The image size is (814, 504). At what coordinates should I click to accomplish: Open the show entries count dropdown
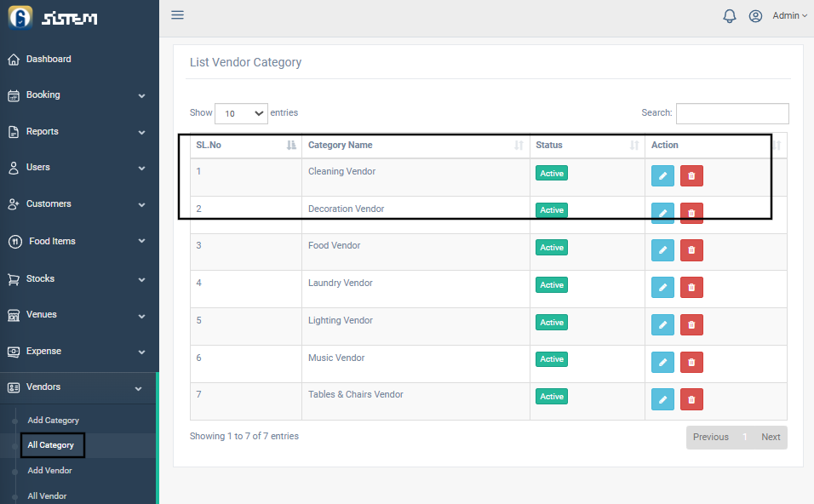pyautogui.click(x=242, y=114)
